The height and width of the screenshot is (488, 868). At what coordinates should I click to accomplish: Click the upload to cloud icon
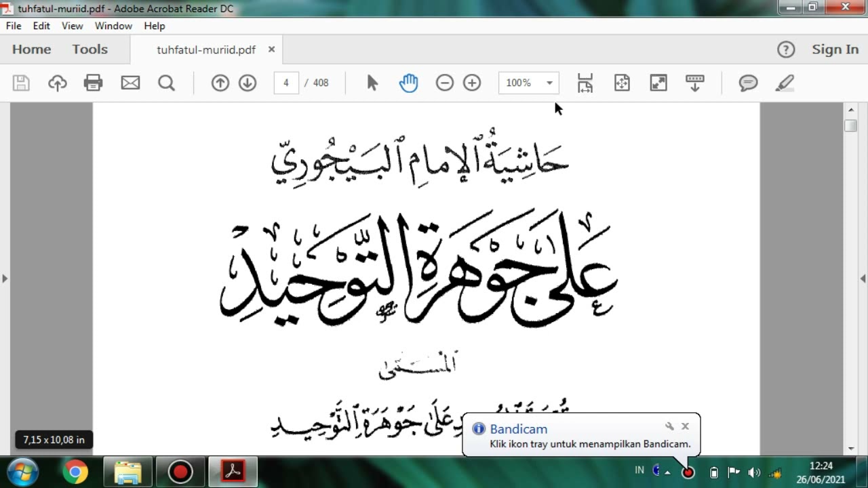[58, 83]
